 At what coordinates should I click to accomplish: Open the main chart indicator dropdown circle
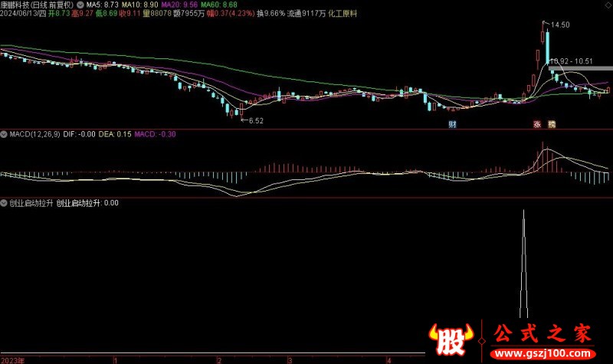point(81,5)
